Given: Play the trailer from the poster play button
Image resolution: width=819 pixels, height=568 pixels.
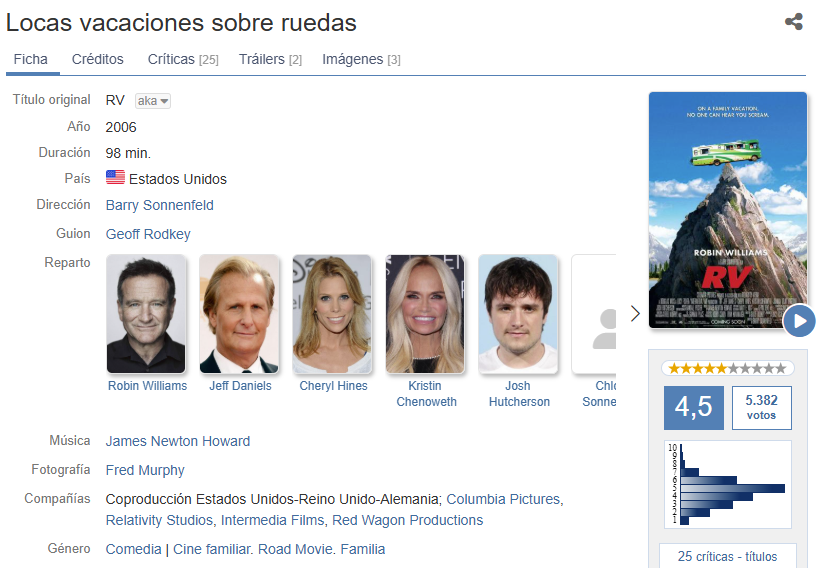Looking at the screenshot, I should tap(799, 321).
